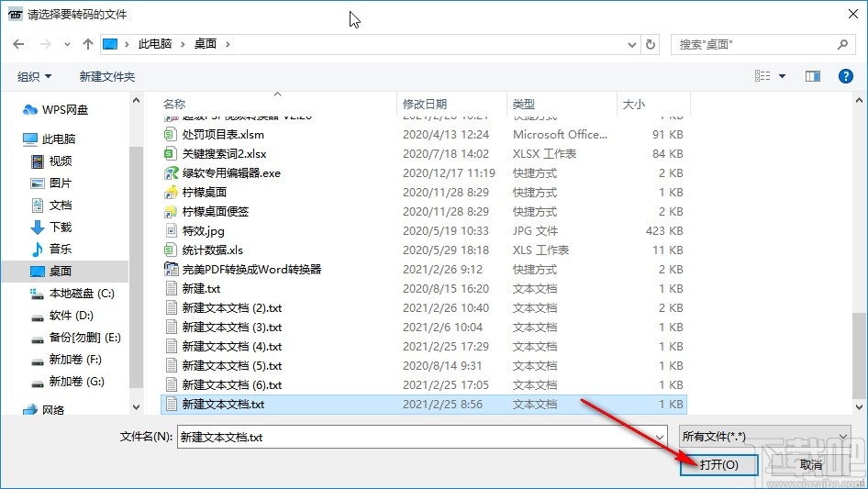
Task: Open 新加卷 (G:) drive
Action: pyautogui.click(x=67, y=382)
